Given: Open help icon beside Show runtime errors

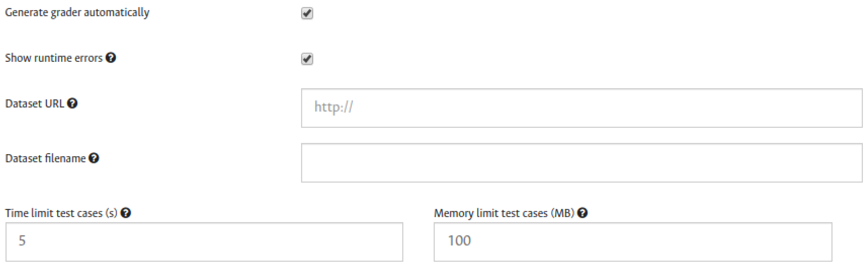Looking at the screenshot, I should (x=110, y=58).
